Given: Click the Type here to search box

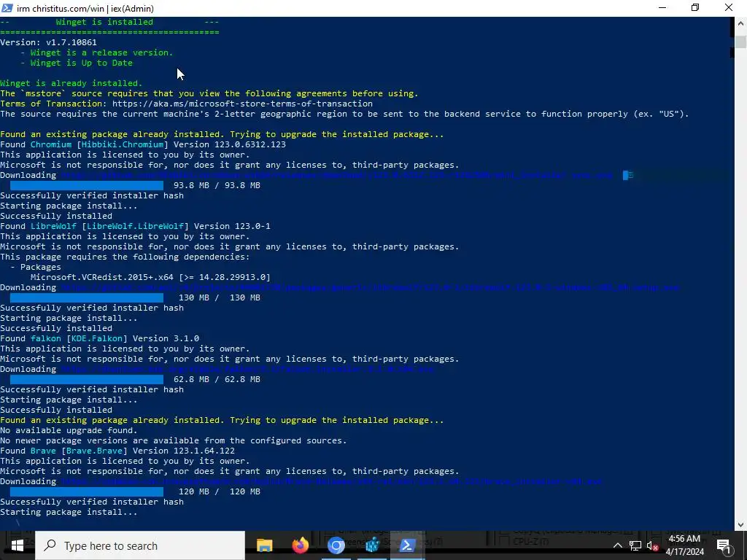Looking at the screenshot, I should [x=140, y=545].
